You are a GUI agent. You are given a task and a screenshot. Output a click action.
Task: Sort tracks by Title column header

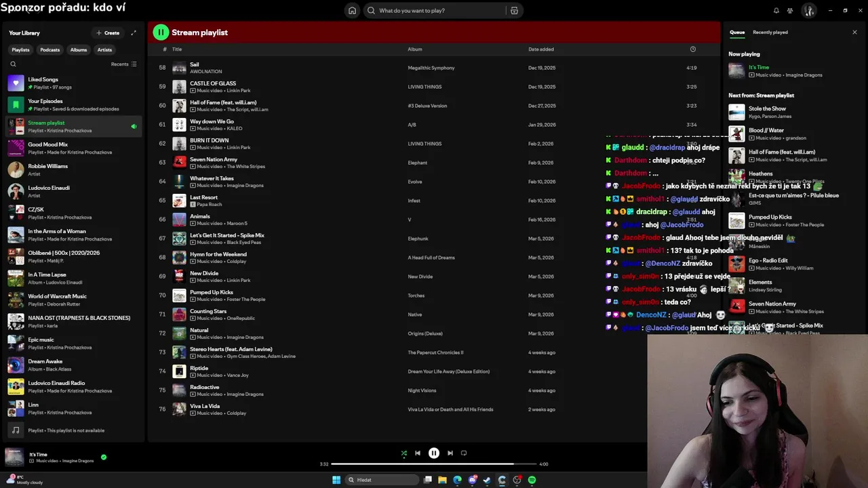click(x=177, y=49)
